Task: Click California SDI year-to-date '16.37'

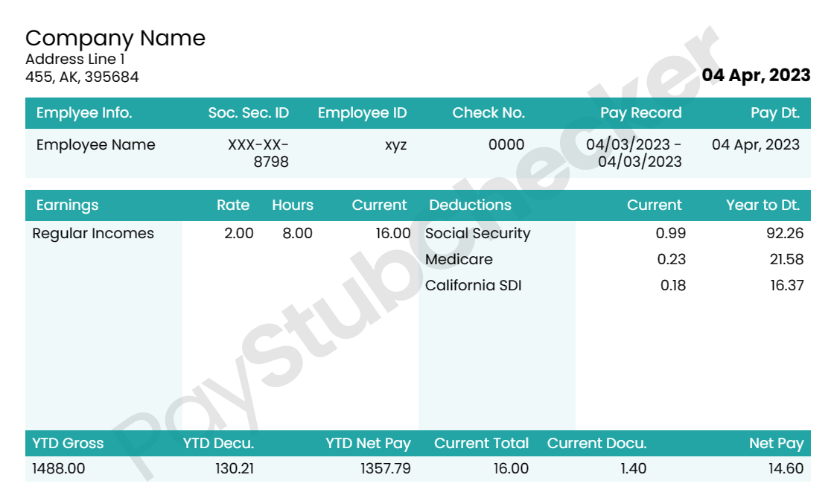Action: 786,285
